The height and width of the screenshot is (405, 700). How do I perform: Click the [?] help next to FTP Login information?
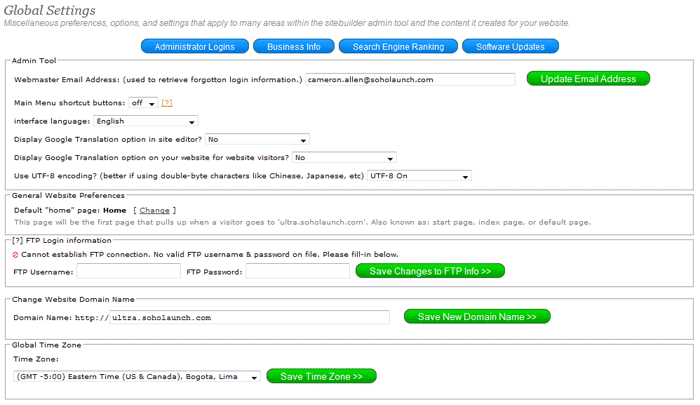(x=17, y=240)
